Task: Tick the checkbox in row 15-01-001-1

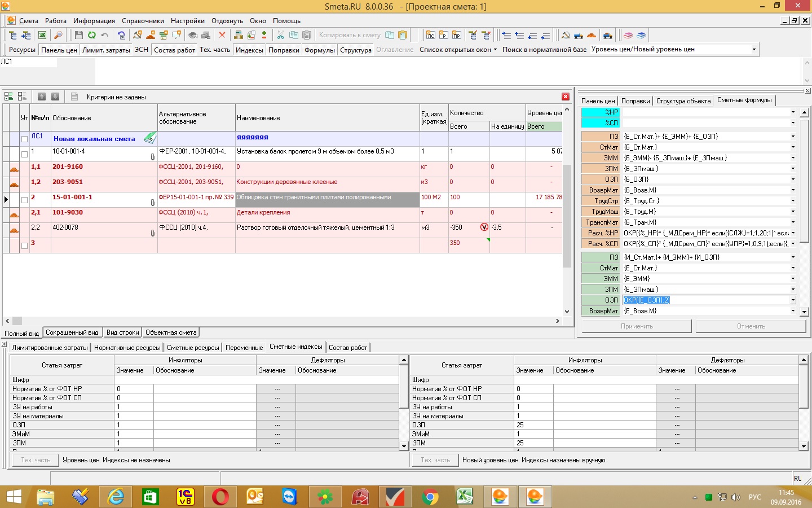Action: (24, 200)
